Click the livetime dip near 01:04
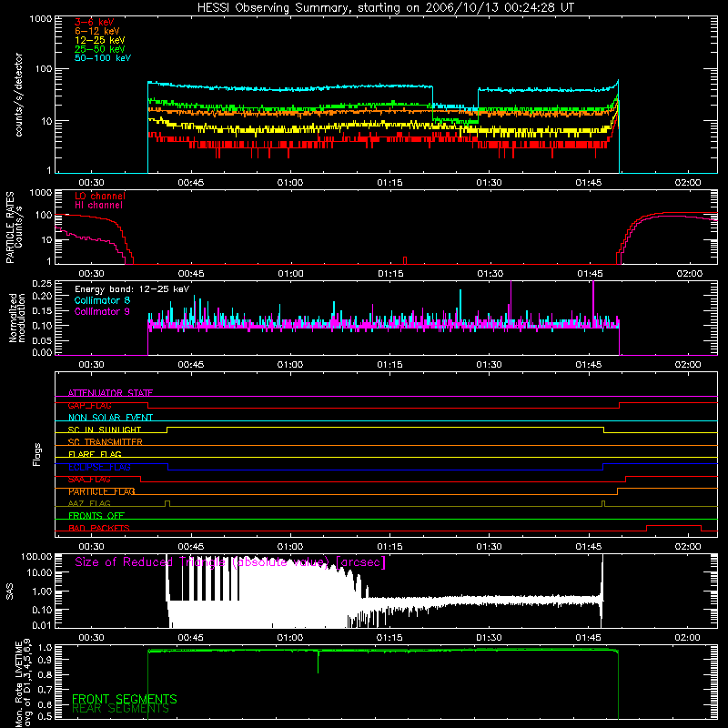The width and height of the screenshot is (728, 728). [318, 662]
